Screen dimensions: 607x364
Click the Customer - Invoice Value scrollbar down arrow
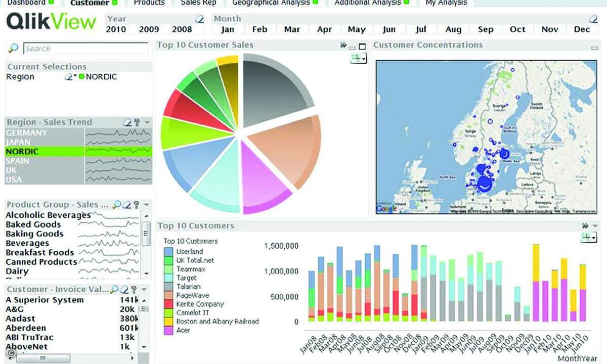[x=144, y=347]
